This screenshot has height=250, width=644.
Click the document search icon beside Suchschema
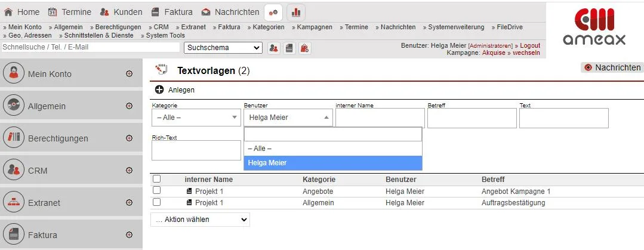[289, 48]
